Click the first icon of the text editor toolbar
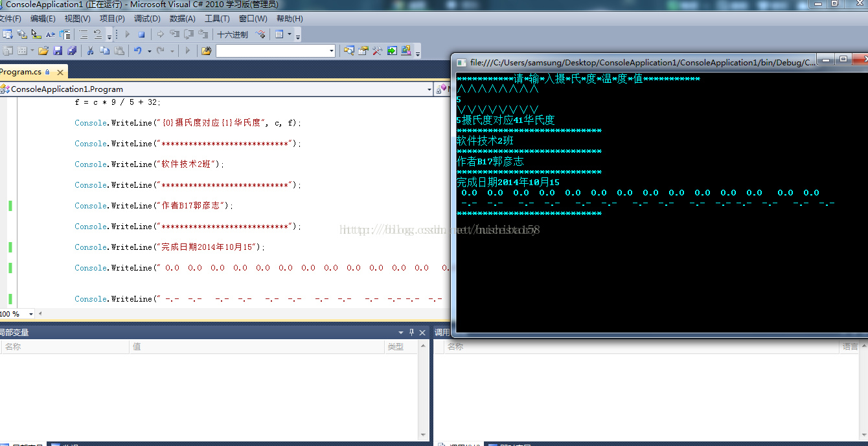868x446 pixels. (x=6, y=34)
